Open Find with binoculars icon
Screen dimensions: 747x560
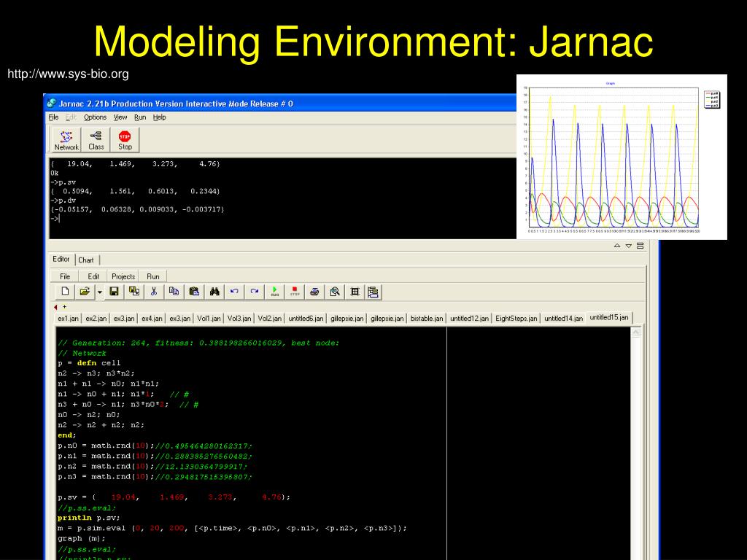[x=214, y=292]
